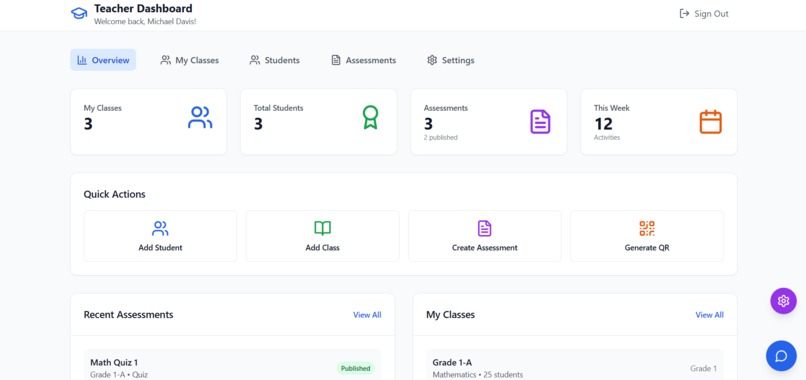806x380 pixels.
Task: Click the Grade 1 label in class row
Action: tap(703, 368)
